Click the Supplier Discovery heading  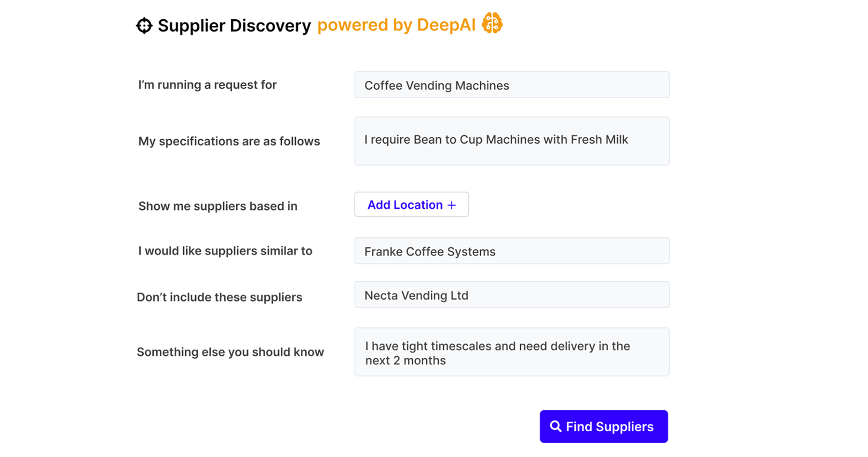(x=235, y=25)
